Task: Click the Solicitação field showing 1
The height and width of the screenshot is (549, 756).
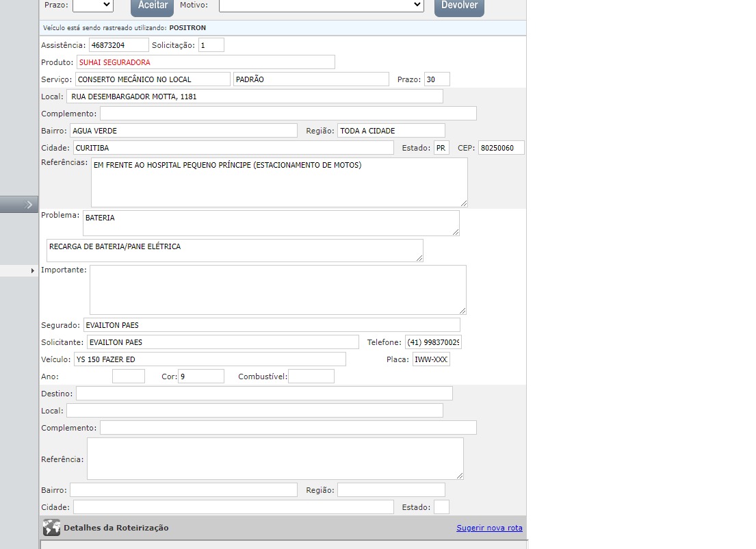Action: pos(211,45)
